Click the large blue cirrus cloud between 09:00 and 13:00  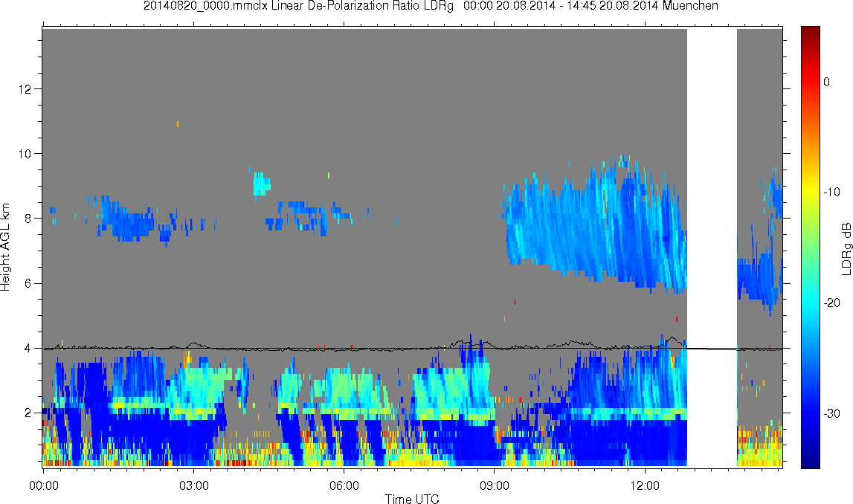(596, 226)
